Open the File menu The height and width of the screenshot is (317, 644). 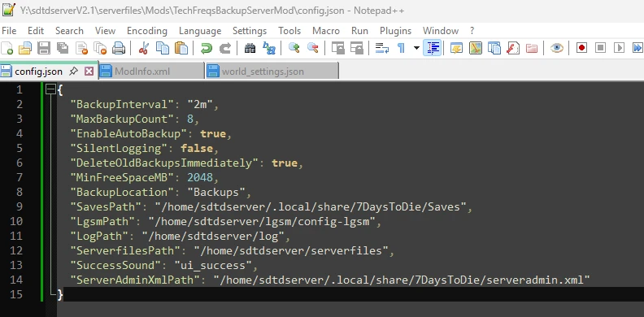pyautogui.click(x=9, y=31)
